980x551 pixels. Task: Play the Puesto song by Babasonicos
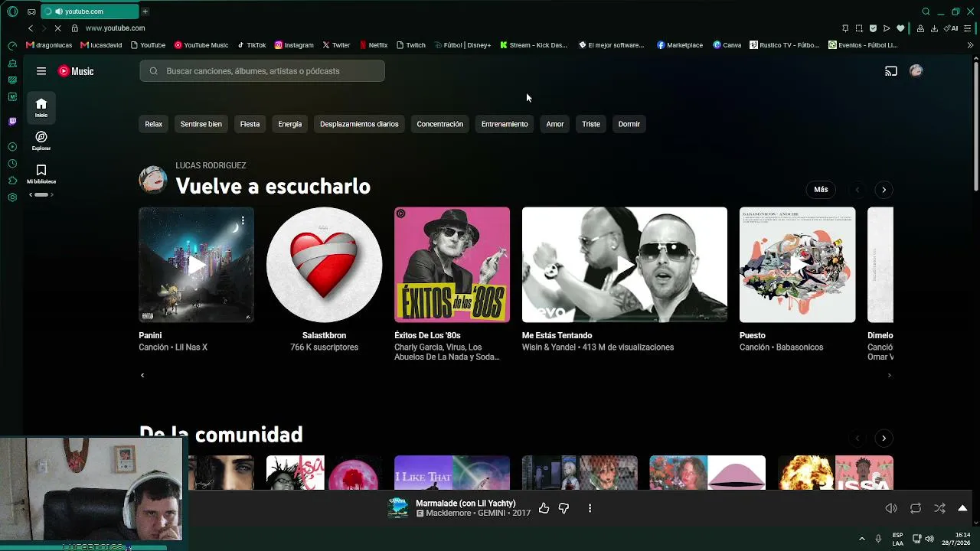798,265
